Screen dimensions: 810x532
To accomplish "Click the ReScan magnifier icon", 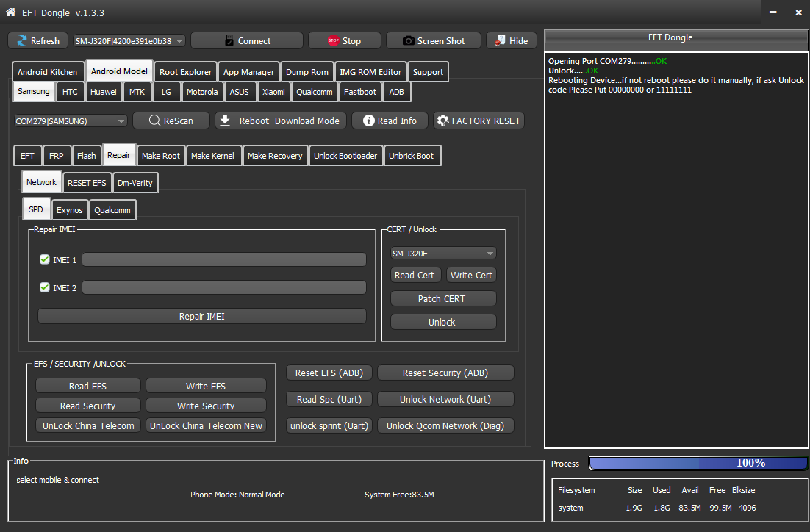I will 154,121.
